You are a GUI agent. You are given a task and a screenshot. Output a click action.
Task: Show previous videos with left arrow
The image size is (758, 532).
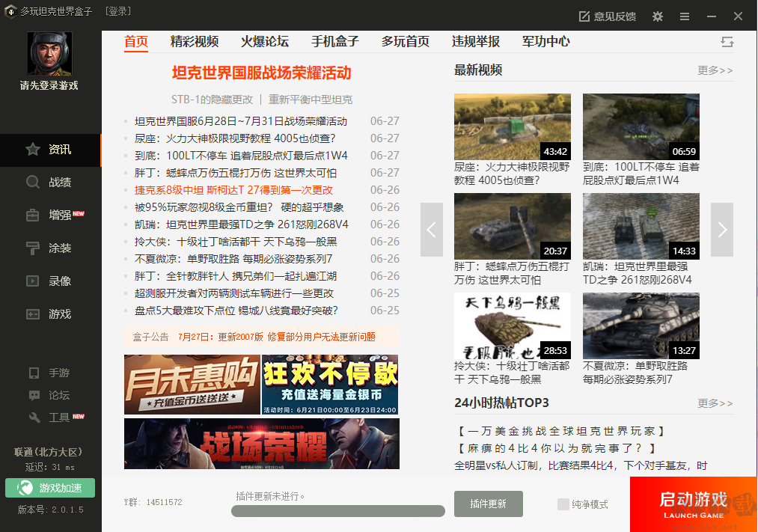click(432, 230)
